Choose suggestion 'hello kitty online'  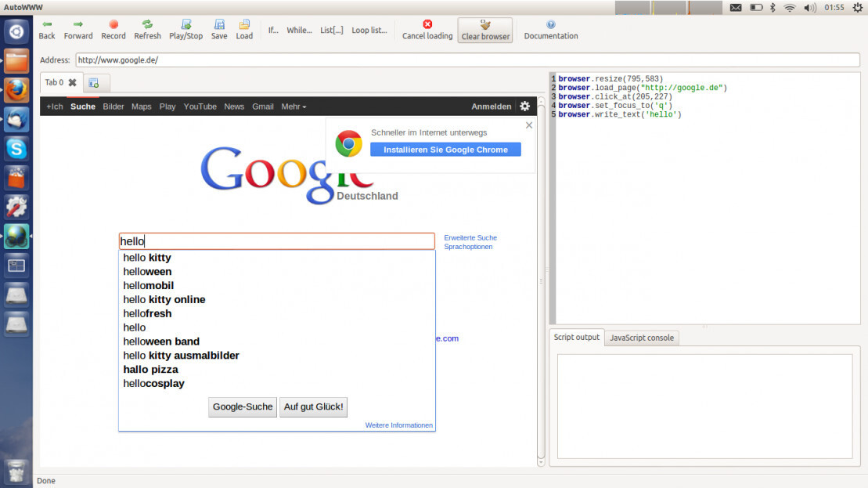click(277, 300)
